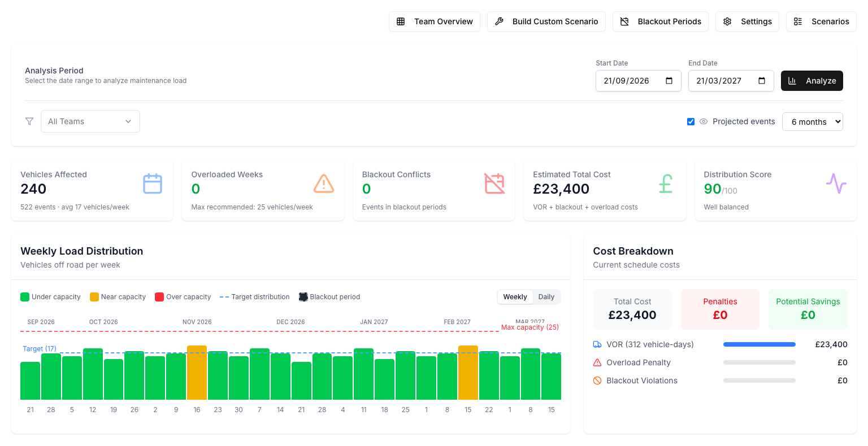Image resolution: width=868 pixels, height=446 pixels.
Task: Open the Start Date calendar picker
Action: [x=669, y=81]
